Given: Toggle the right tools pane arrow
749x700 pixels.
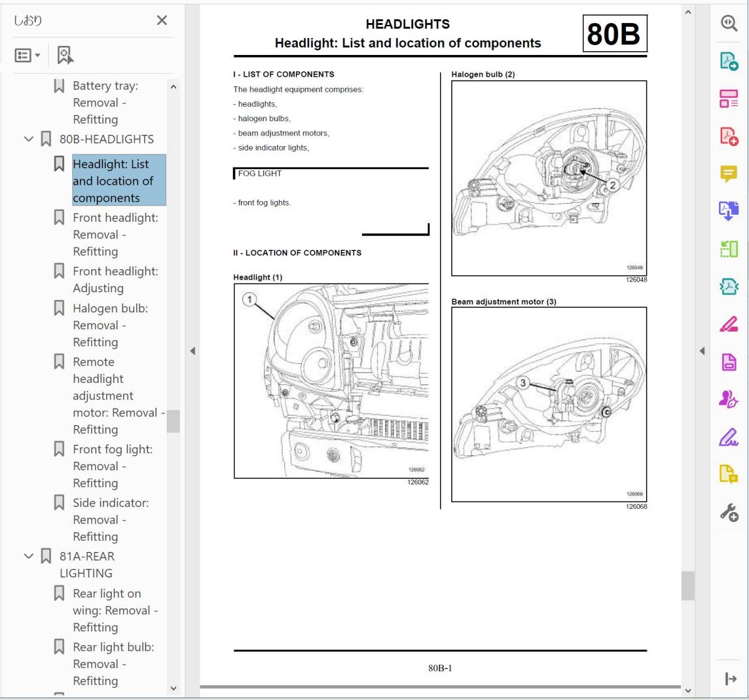Looking at the screenshot, I should [702, 351].
